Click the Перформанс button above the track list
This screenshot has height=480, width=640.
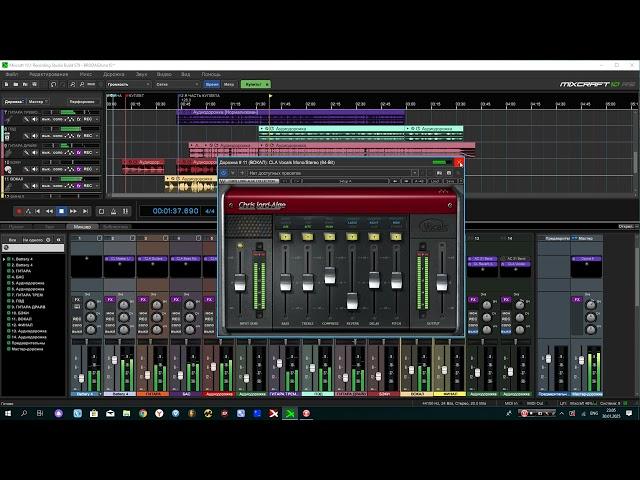[x=82, y=101]
